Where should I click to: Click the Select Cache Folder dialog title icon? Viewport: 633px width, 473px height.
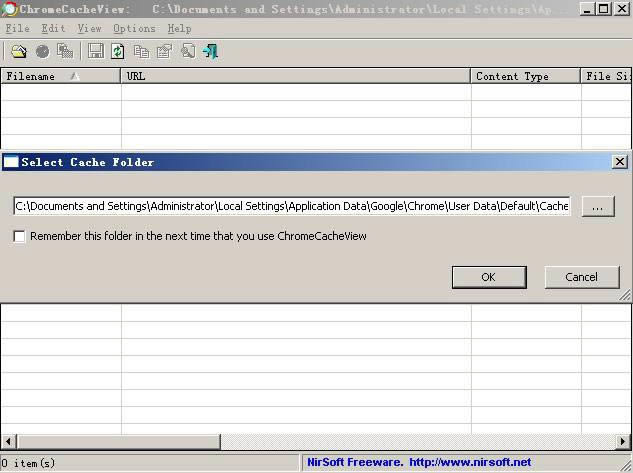tap(11, 162)
